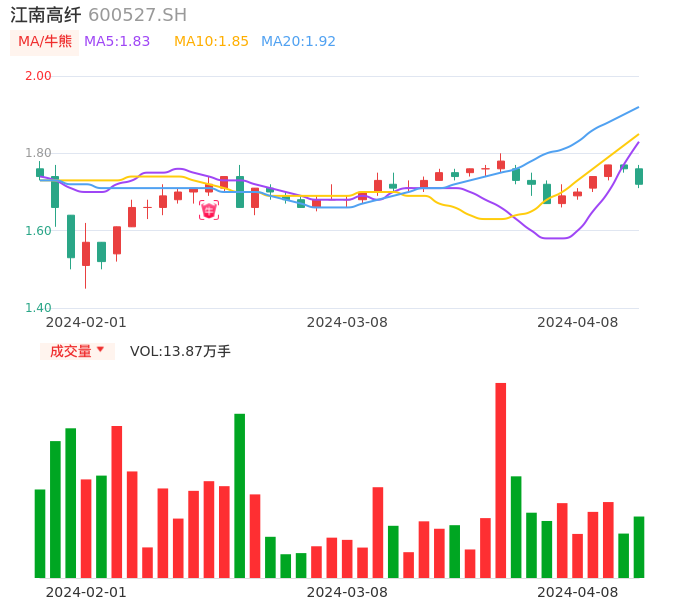
Task: Open the 成交量 indicator dropdown
Action: pyautogui.click(x=77, y=351)
